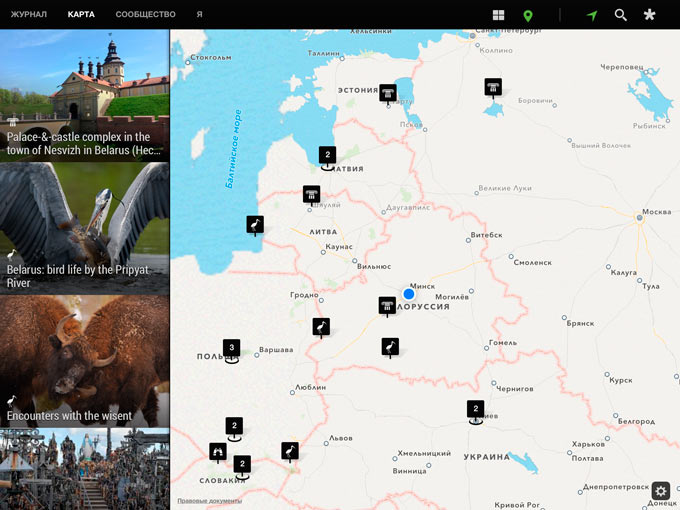Click the monument marker in Estonia

point(388,93)
